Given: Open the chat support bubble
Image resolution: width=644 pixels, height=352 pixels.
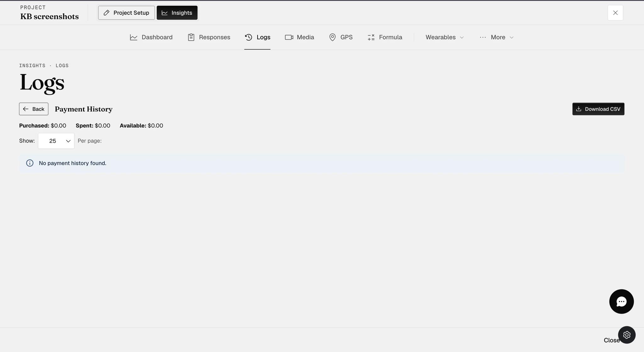Looking at the screenshot, I should [x=621, y=301].
